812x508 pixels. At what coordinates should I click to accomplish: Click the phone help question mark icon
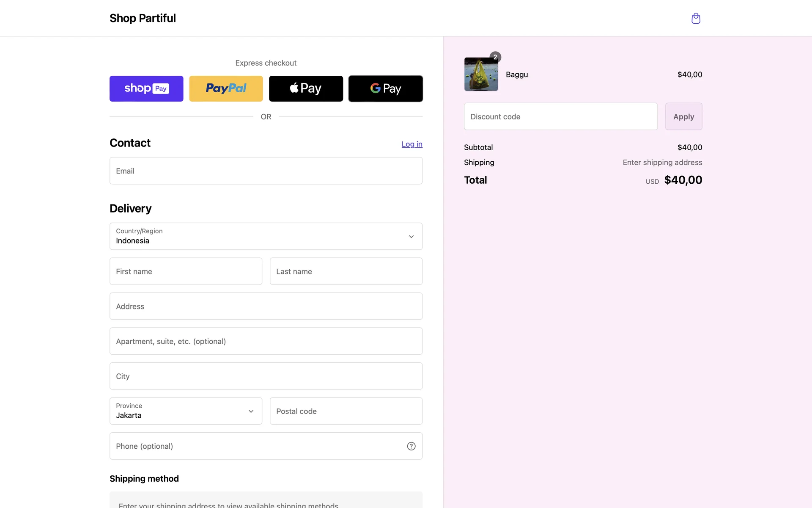coord(411,446)
